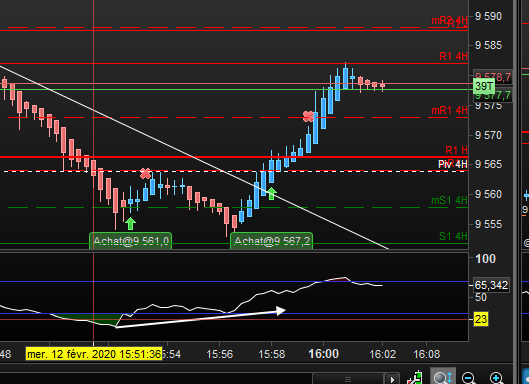The width and height of the screenshot is (529, 384).
Task: Select the mR1 4H level label
Action: [449, 110]
